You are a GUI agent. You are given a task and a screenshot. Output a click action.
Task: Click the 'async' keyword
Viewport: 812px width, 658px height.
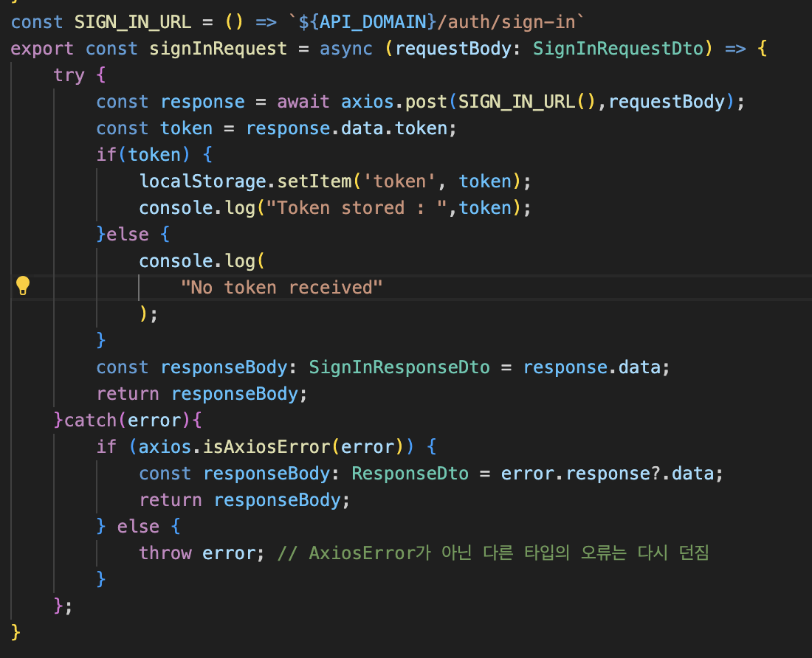pos(346,49)
